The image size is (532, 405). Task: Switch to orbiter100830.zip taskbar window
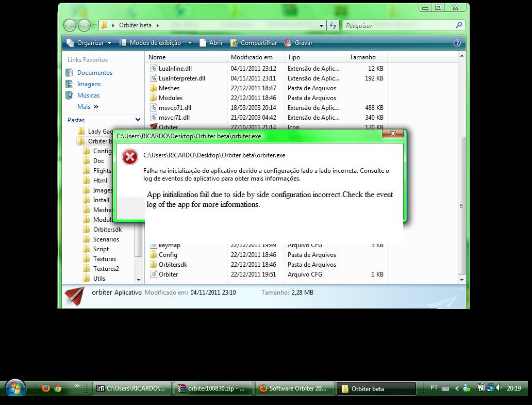click(213, 388)
